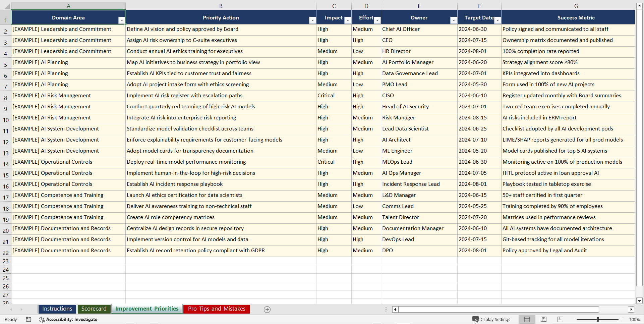Select the Normal view icon
The height and width of the screenshot is (324, 644).
click(x=527, y=319)
